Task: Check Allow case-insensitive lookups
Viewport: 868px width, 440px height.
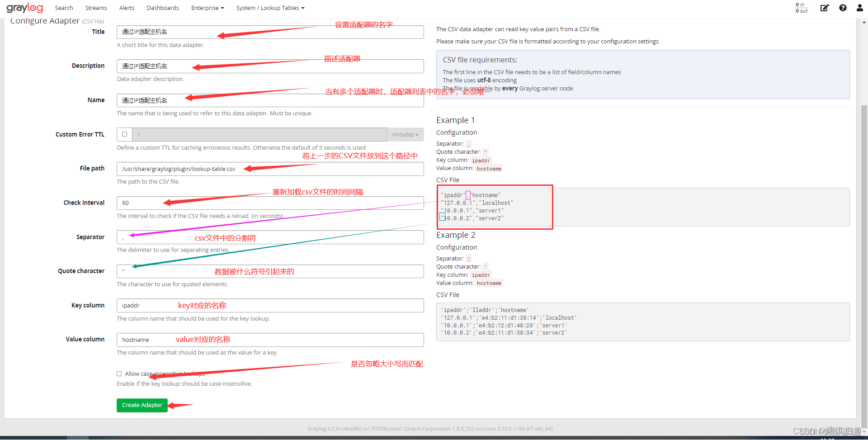Action: [119, 374]
